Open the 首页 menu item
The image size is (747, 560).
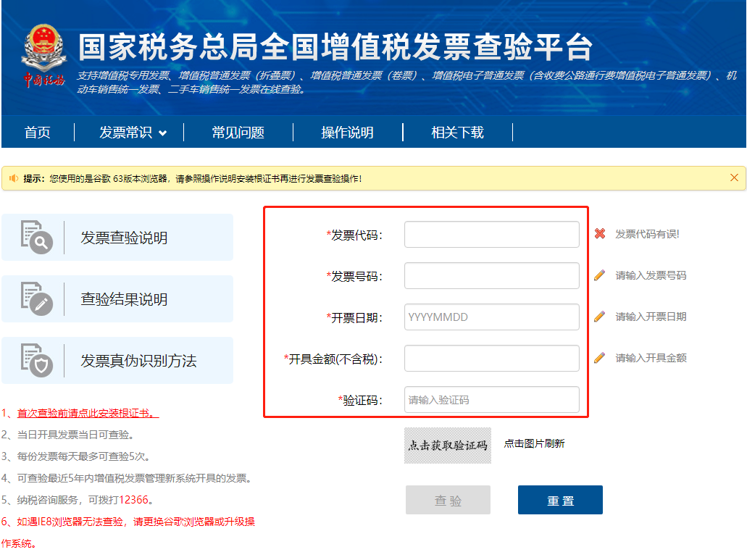37,133
